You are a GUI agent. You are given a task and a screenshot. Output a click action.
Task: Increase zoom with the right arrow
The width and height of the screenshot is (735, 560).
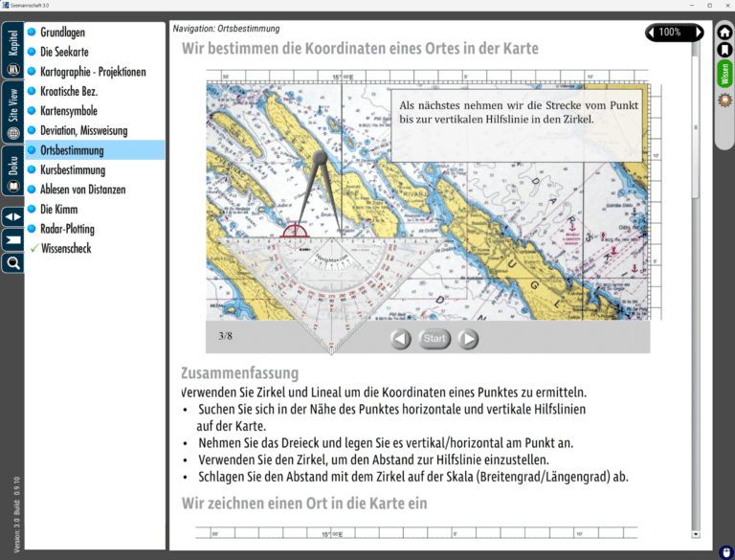click(699, 33)
